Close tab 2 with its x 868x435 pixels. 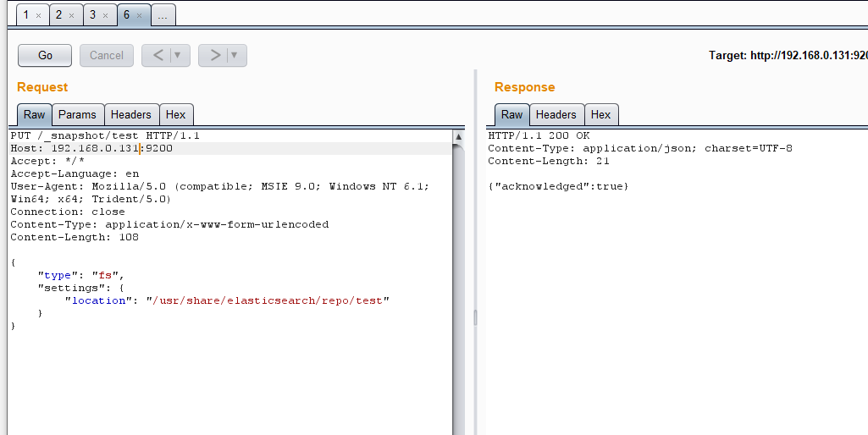(71, 16)
